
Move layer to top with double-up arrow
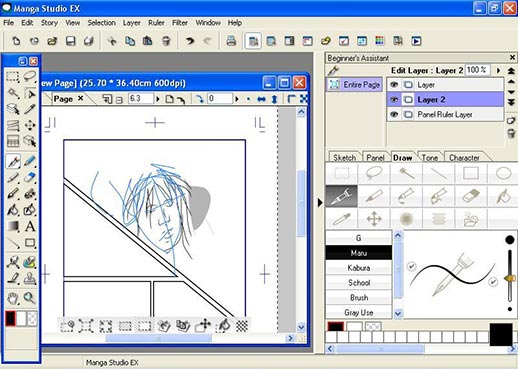(x=511, y=71)
